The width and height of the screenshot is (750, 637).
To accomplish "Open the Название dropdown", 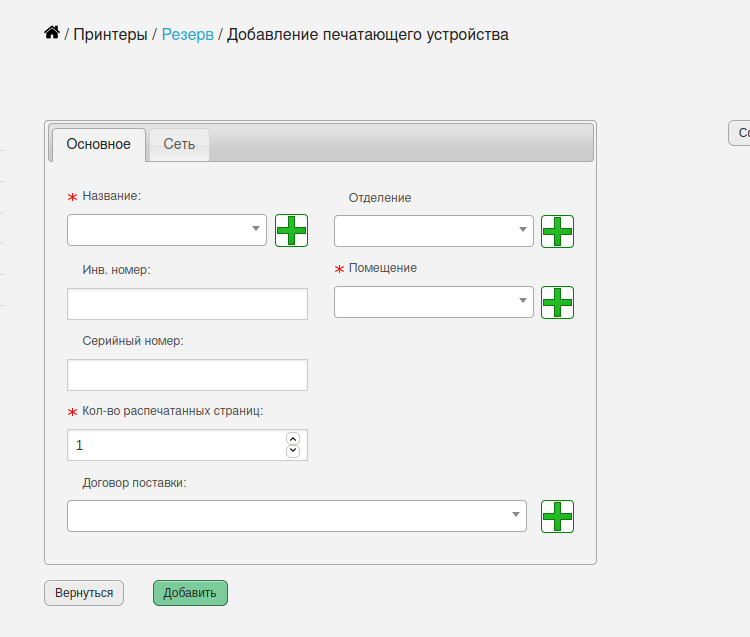I will pos(167,230).
